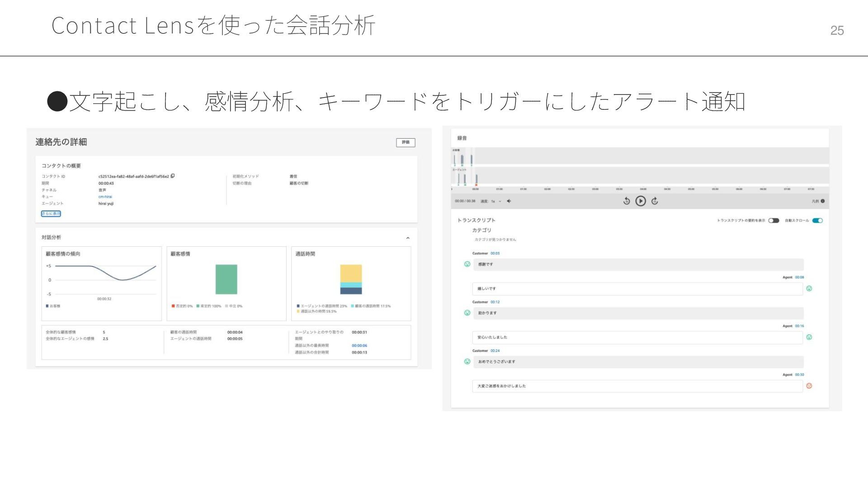Select the 嬉しいです transcript message

[x=637, y=289]
